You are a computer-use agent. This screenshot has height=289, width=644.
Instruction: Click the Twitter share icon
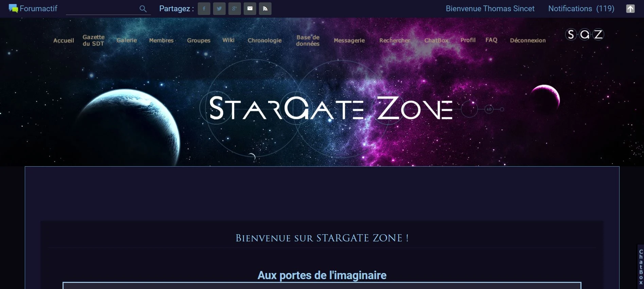click(219, 8)
